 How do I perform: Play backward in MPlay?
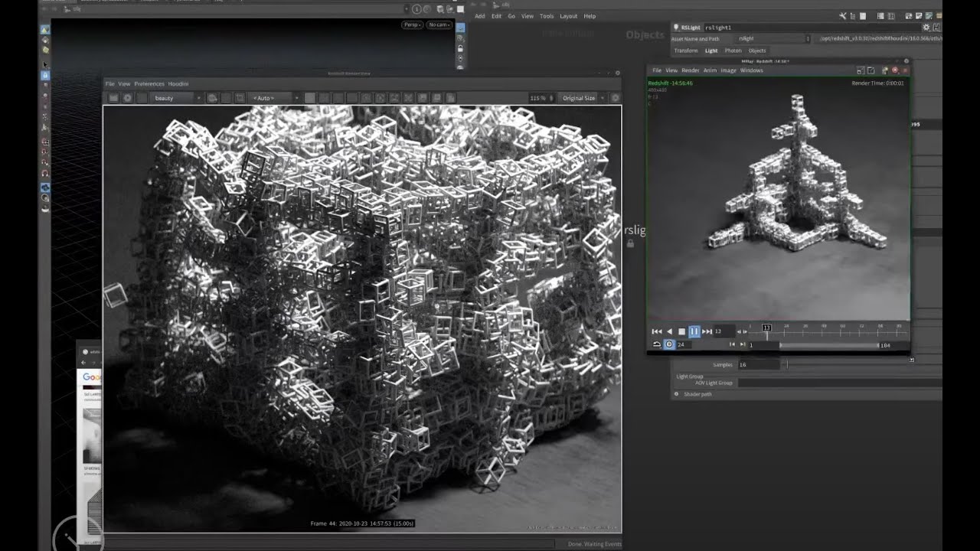click(x=669, y=331)
